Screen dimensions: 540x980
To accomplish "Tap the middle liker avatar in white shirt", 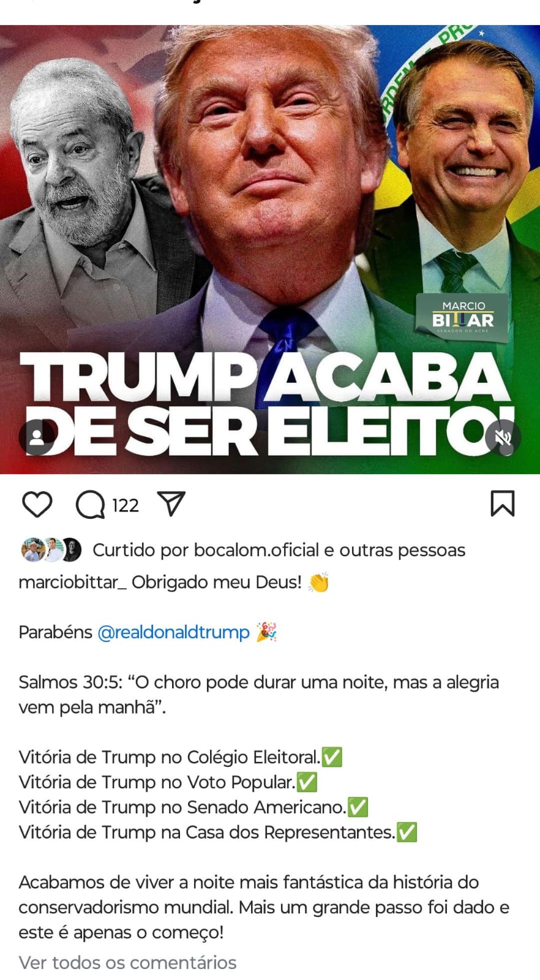I will [x=52, y=550].
